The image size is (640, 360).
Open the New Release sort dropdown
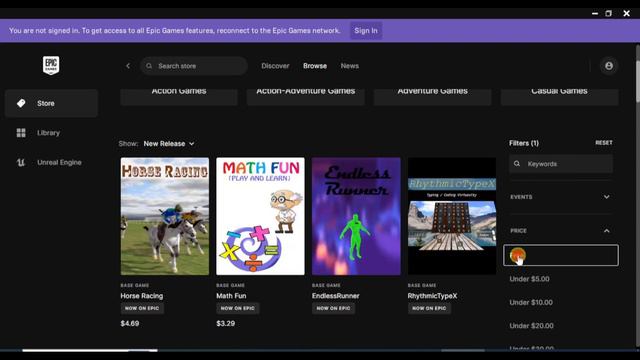click(169, 144)
